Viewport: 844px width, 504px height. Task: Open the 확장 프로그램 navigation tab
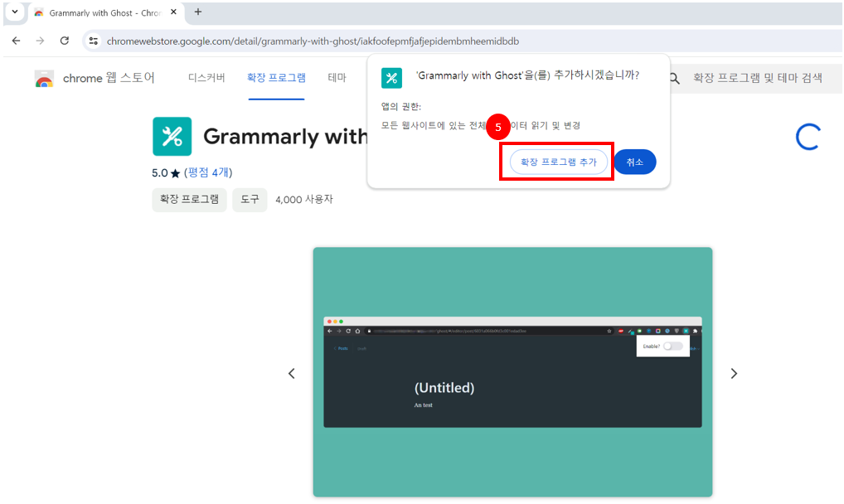click(276, 78)
